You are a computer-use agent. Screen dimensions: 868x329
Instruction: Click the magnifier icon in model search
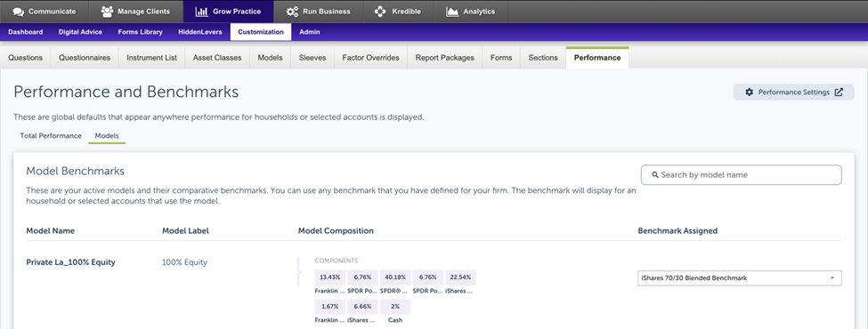coord(654,175)
